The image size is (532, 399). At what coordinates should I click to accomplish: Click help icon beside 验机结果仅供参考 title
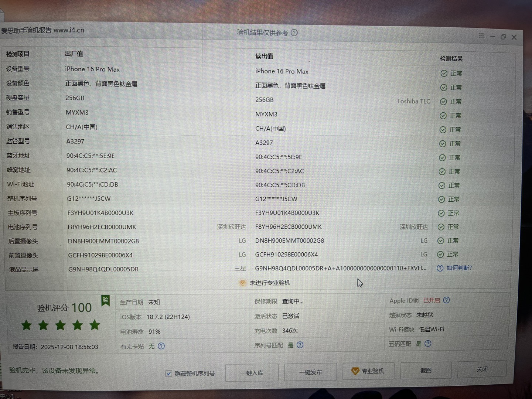(294, 33)
